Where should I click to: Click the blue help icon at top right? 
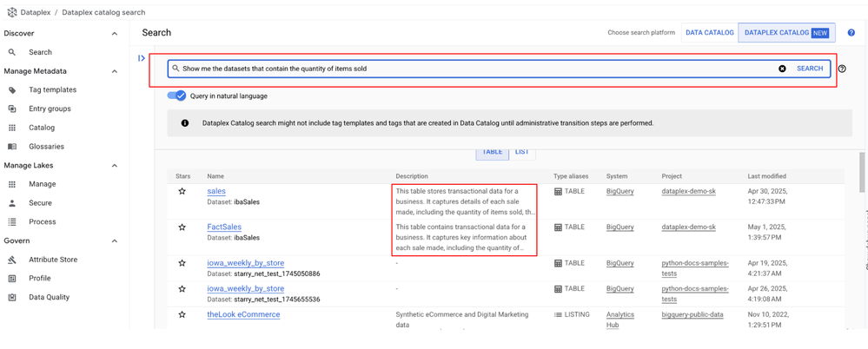click(851, 33)
